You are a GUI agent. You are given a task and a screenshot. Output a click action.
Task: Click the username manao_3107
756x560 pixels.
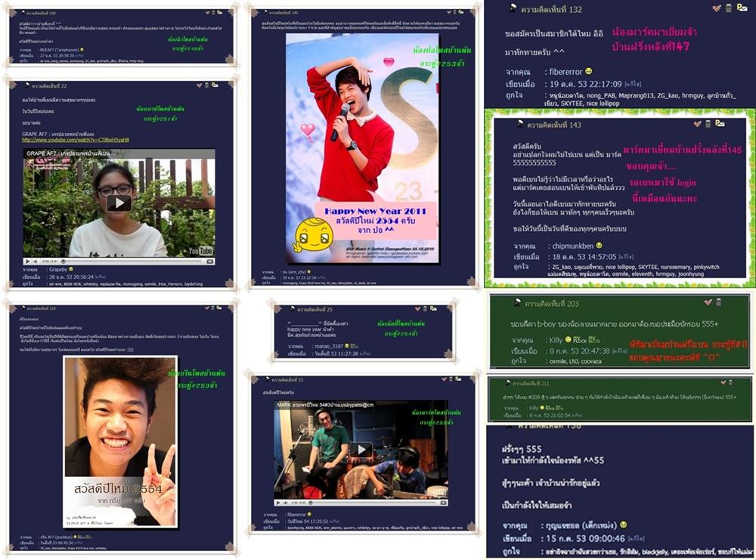(329, 346)
